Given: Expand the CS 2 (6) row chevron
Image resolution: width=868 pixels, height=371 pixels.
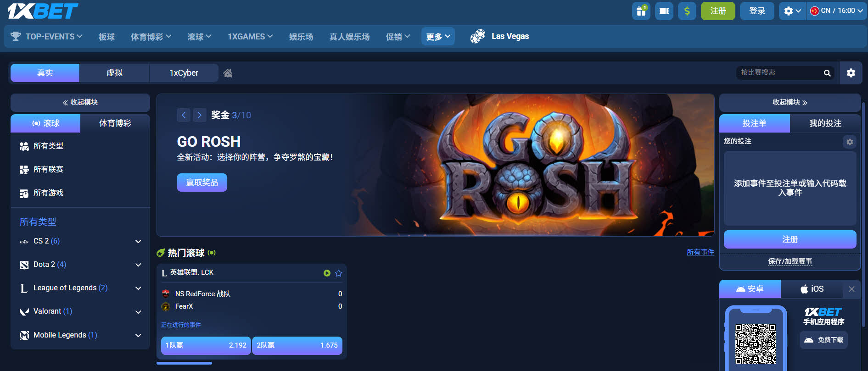Looking at the screenshot, I should (138, 241).
